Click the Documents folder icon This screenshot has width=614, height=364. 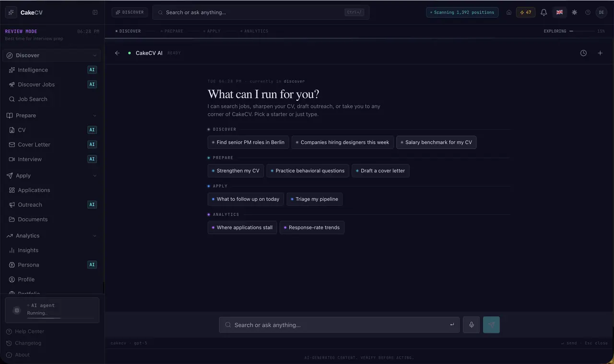[12, 220]
